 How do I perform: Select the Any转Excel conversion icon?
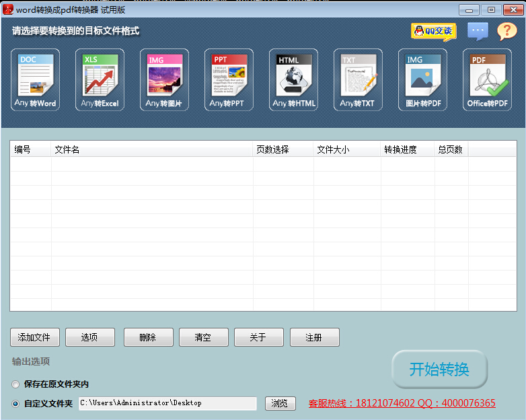click(x=100, y=80)
